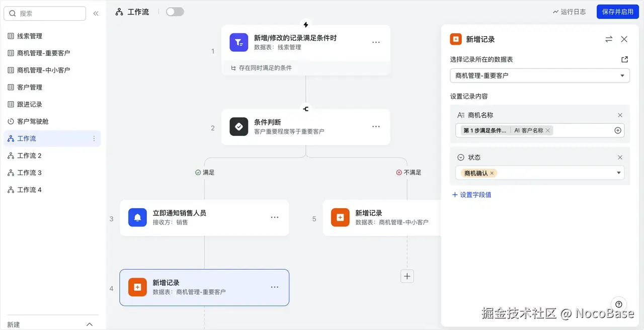Image resolution: width=644 pixels, height=330 pixels.
Task: Open more options for step 1 trigger
Action: click(x=376, y=42)
